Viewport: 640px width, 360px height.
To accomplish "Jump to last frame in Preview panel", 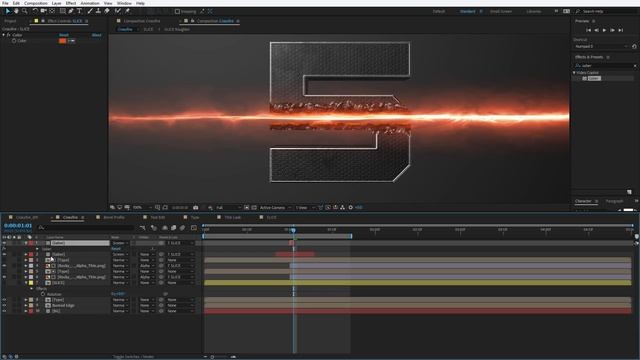I will click(620, 30).
